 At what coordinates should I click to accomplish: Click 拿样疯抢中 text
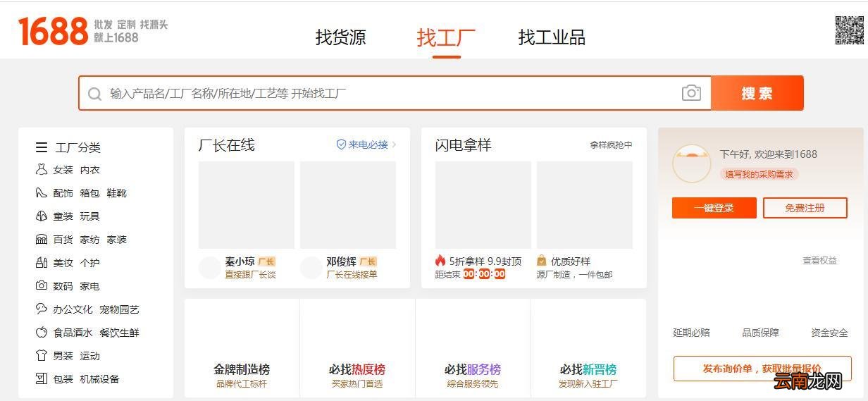pos(612,144)
